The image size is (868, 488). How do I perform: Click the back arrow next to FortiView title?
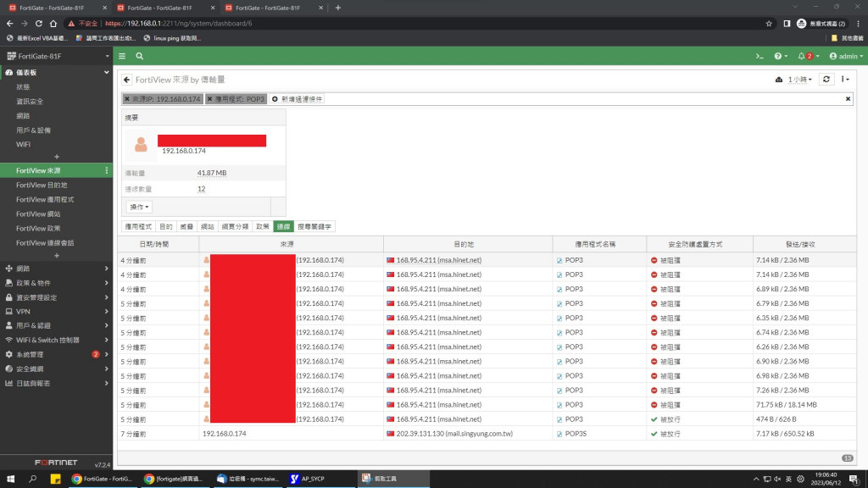pyautogui.click(x=127, y=80)
